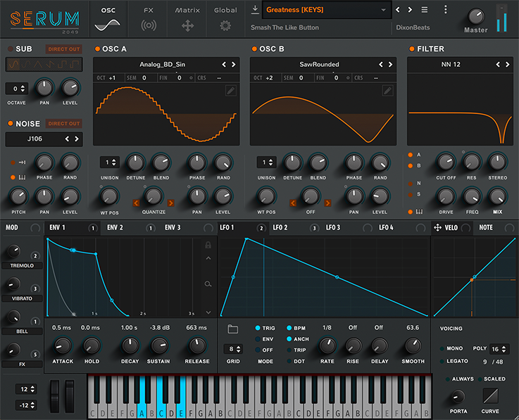Adjust the sub OCTAVE stepper
This screenshot has height=420, width=519.
(x=17, y=89)
